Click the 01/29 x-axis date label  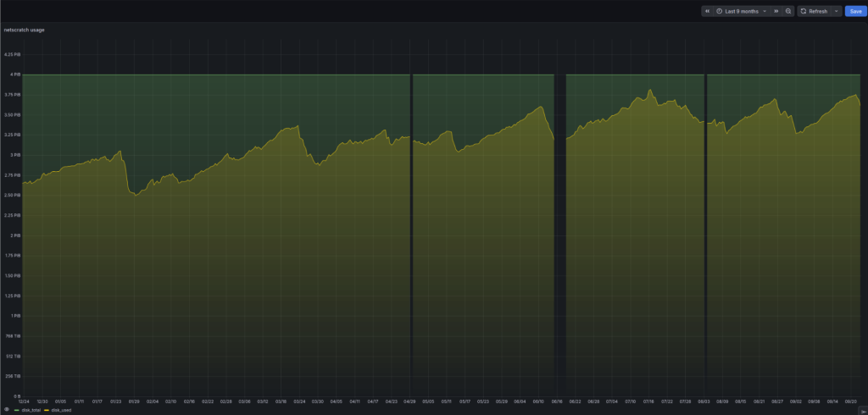click(134, 401)
